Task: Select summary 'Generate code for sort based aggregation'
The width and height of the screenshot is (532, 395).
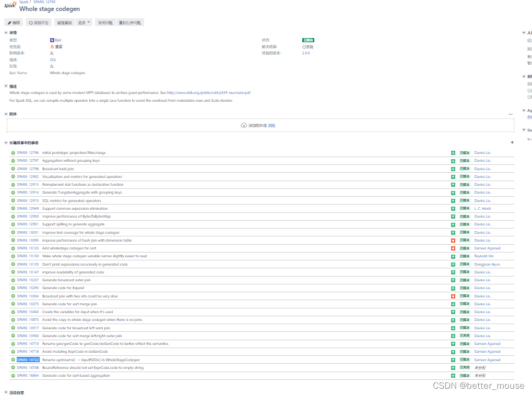Action: pos(76,376)
